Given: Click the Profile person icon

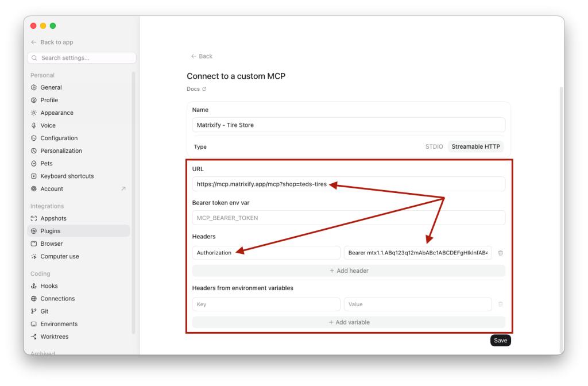Looking at the screenshot, I should tap(34, 100).
